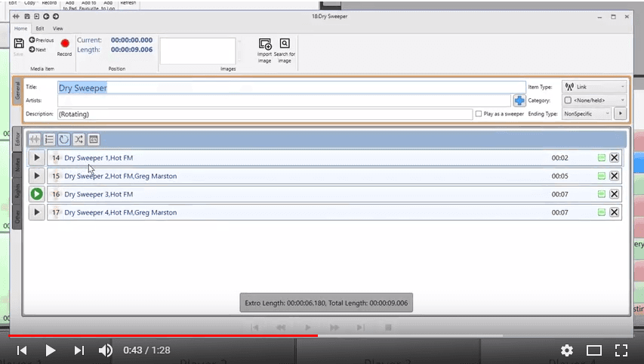
Task: Click the video player next track button
Action: (x=79, y=350)
